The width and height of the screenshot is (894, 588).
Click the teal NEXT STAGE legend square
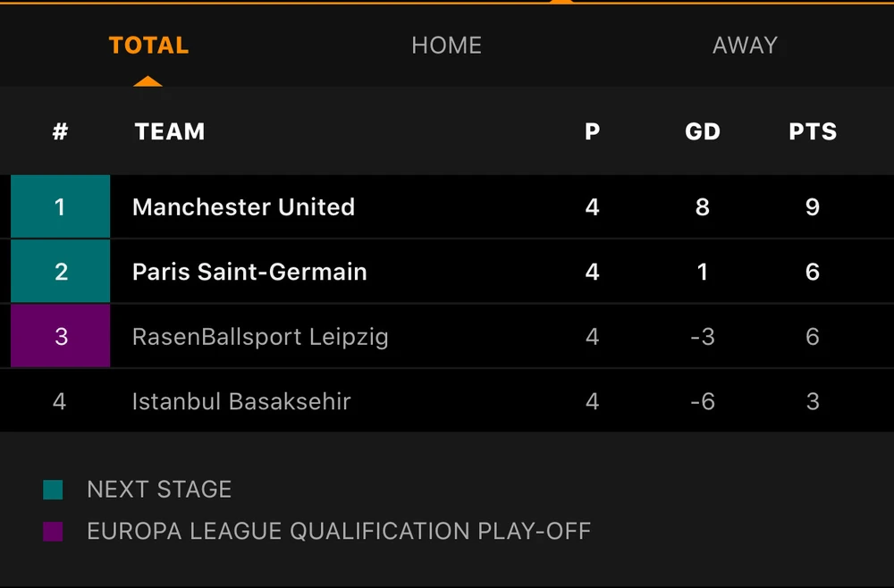(53, 490)
